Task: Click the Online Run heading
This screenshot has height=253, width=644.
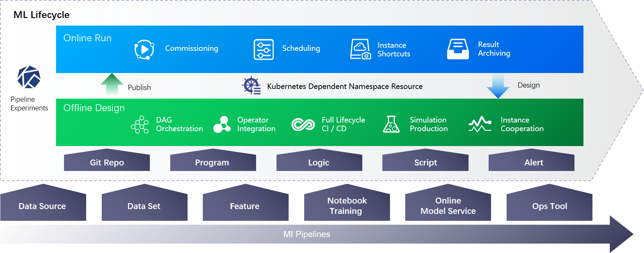Action: [x=88, y=38]
